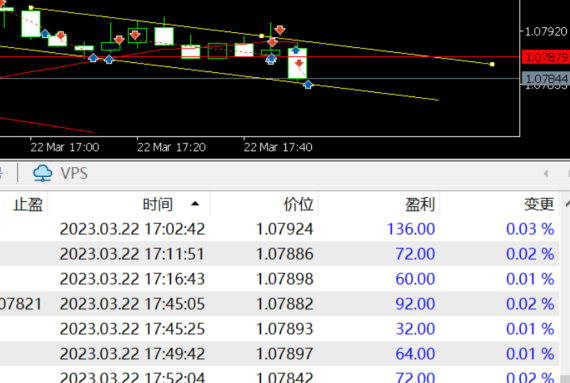Sort by the 价位 column header
This screenshot has width=570, height=383.
(x=298, y=204)
